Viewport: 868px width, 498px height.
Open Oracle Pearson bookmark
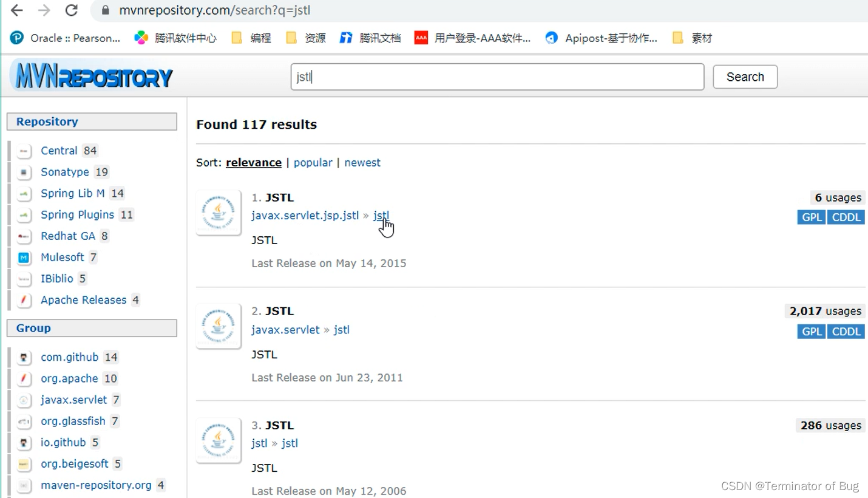[x=65, y=38]
